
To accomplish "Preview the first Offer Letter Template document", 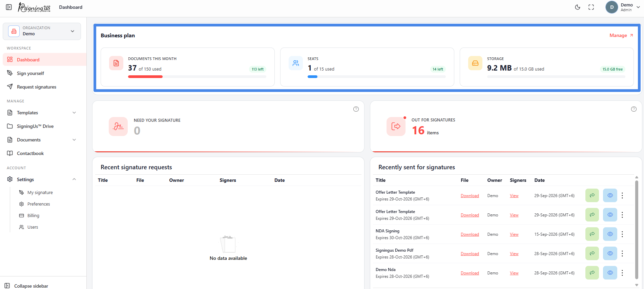I will tap(610, 195).
